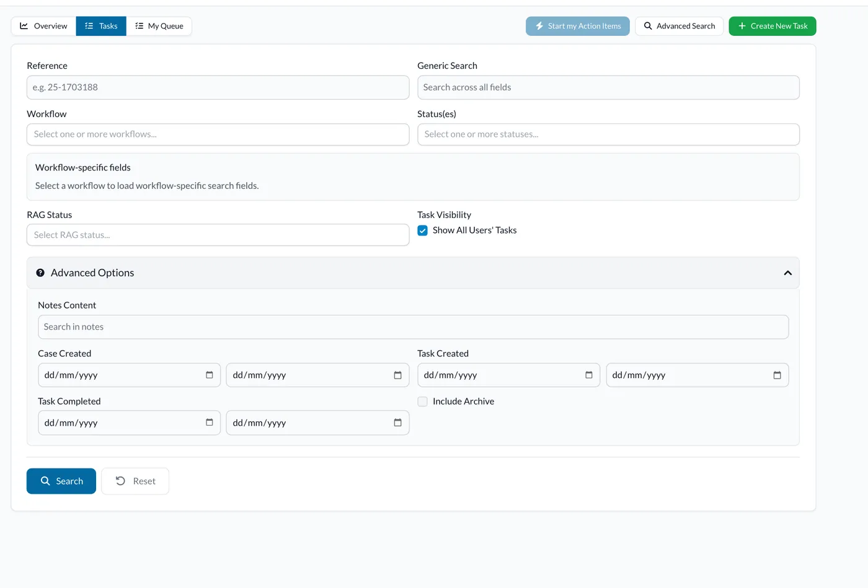The image size is (868, 588).
Task: Click the "Advanced Options" header text
Action: click(x=92, y=273)
